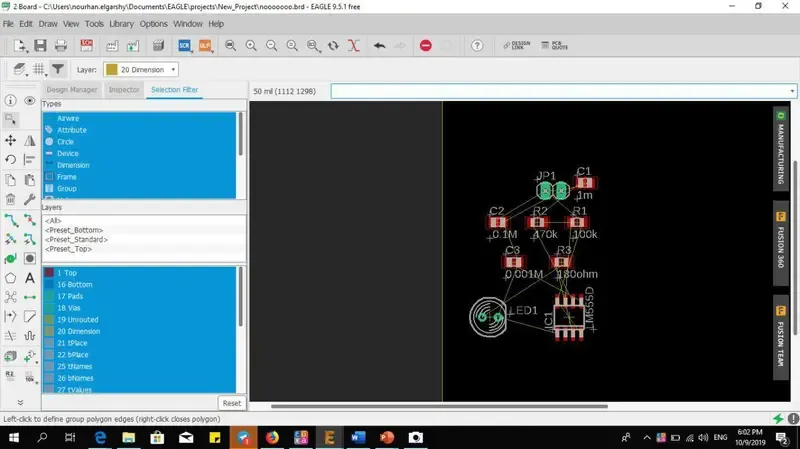Click the Print icon
The image size is (800, 449).
(x=60, y=46)
